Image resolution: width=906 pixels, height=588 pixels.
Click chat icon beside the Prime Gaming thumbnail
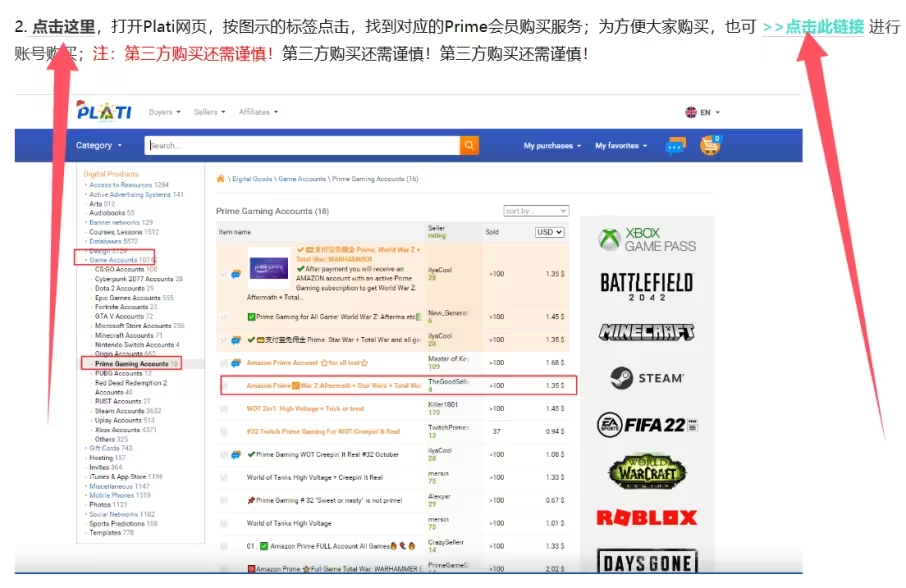point(236,274)
